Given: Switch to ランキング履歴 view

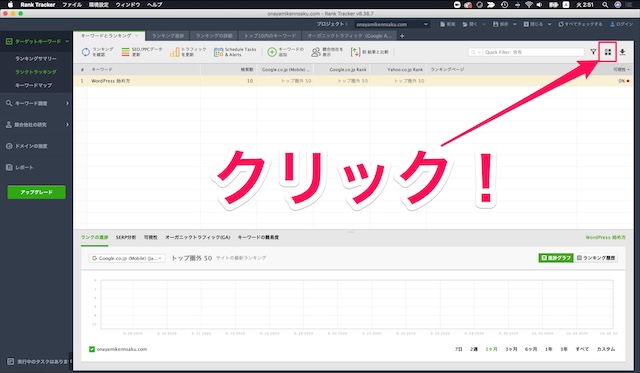Looking at the screenshot, I should (596, 258).
